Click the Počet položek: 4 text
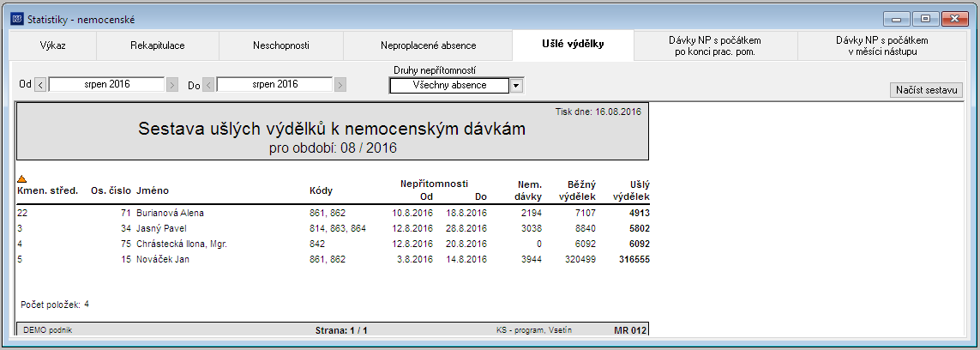This screenshot has height=350, width=980. (55, 305)
